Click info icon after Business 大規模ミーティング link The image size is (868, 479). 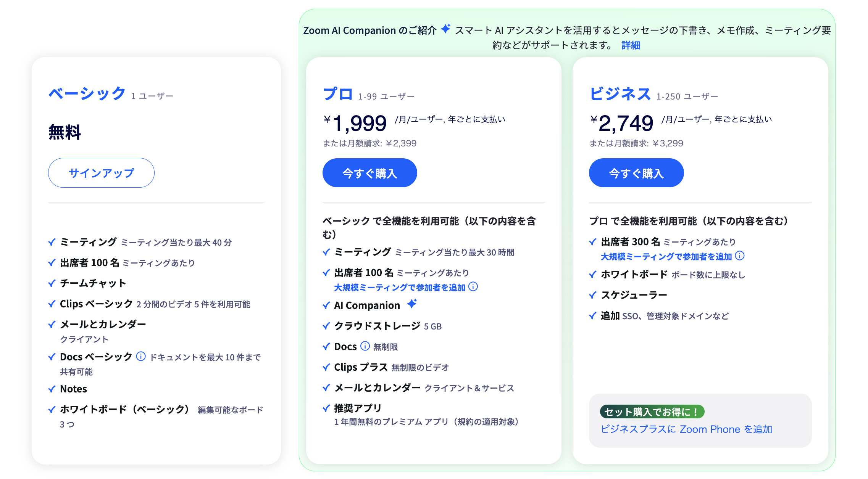(740, 256)
